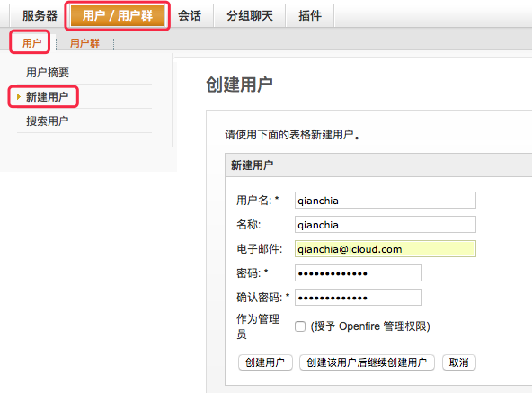Click the text 请使用下面的表格新建用户。
532x393 pixels.
(x=293, y=135)
